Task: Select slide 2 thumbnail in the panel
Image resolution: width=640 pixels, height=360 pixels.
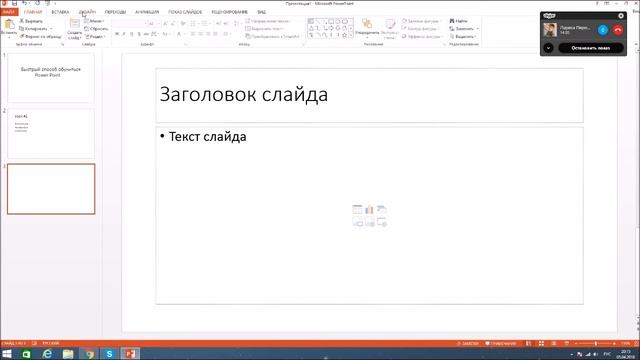Action: (x=51, y=133)
